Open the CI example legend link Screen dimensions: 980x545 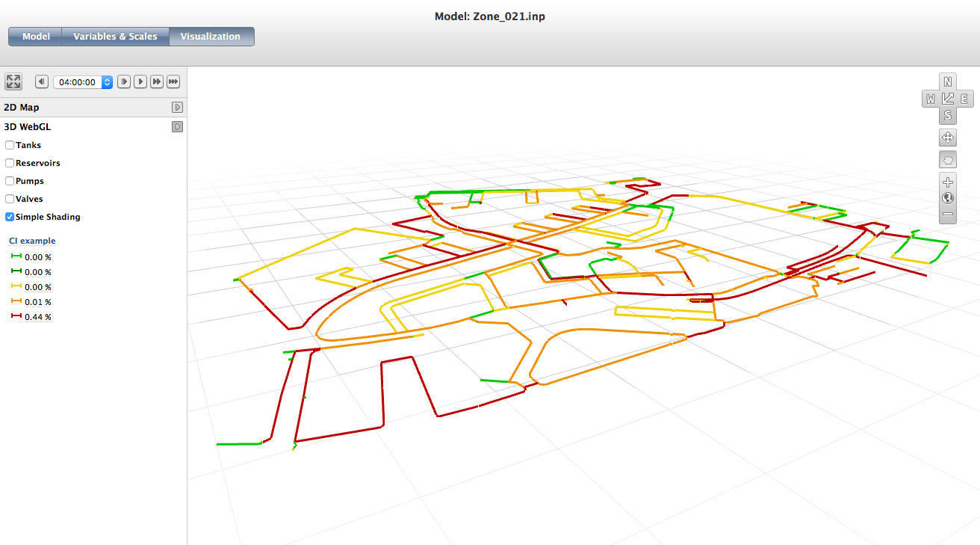(x=32, y=241)
